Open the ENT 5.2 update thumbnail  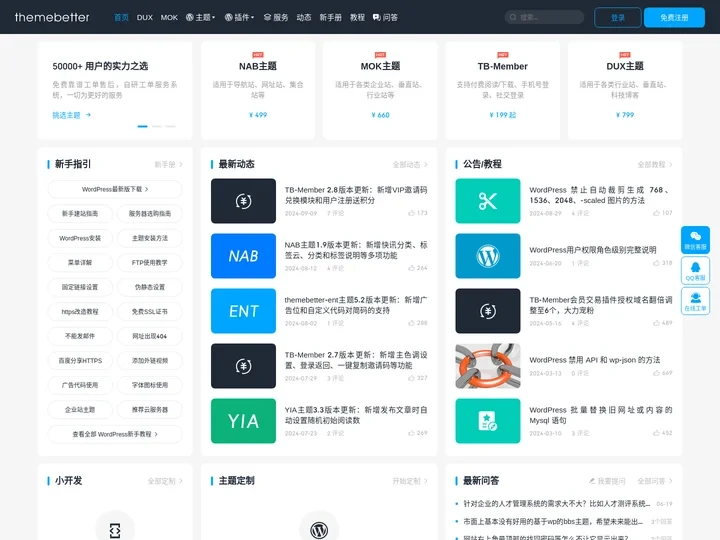243,311
